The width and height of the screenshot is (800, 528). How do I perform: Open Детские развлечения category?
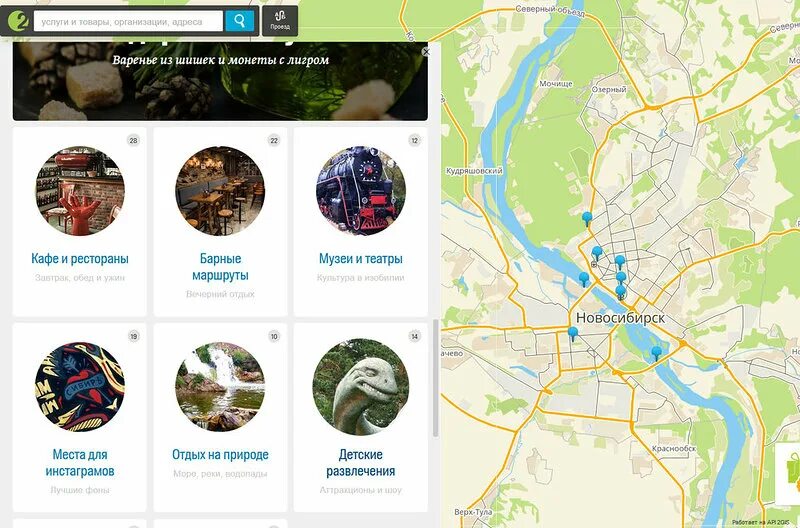[x=361, y=463]
